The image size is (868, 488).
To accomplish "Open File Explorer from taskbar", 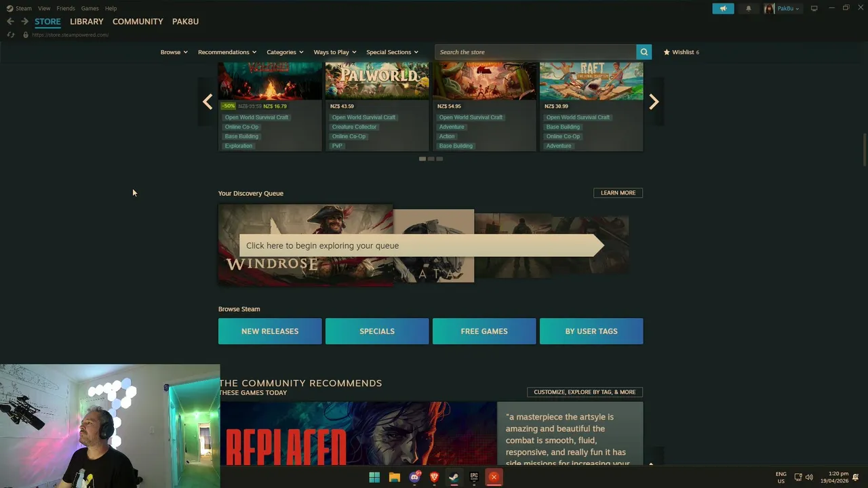I will [x=394, y=477].
